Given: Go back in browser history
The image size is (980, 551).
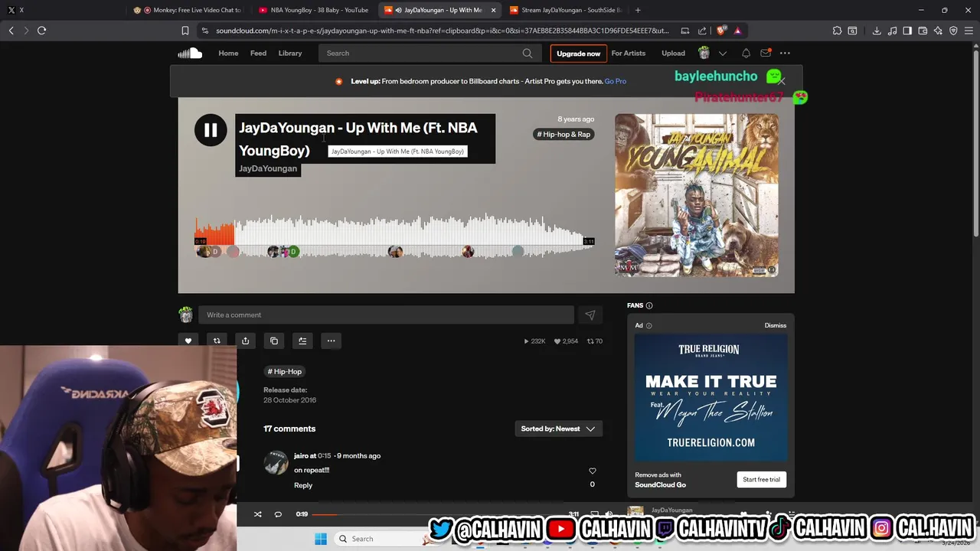Looking at the screenshot, I should [x=11, y=31].
